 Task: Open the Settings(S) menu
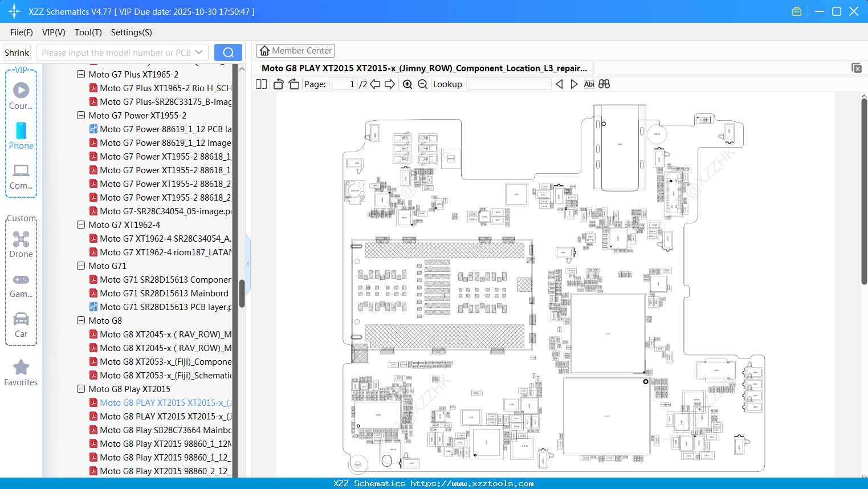coord(132,32)
